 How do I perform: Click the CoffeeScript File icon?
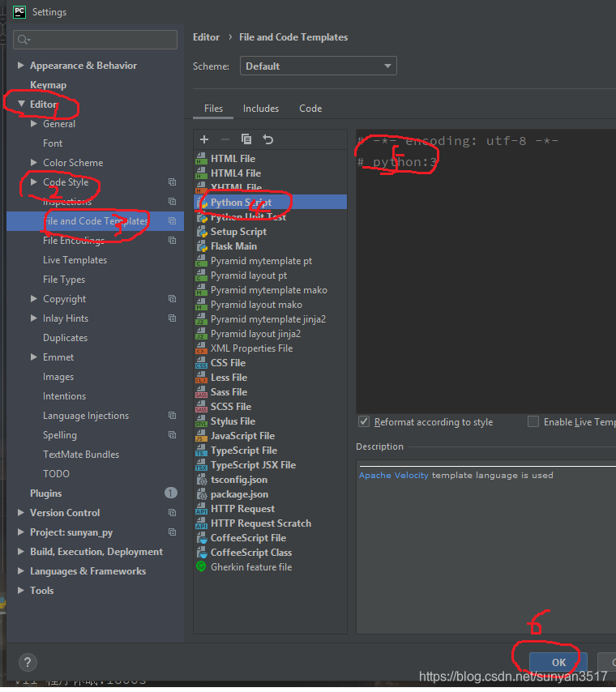coord(202,538)
